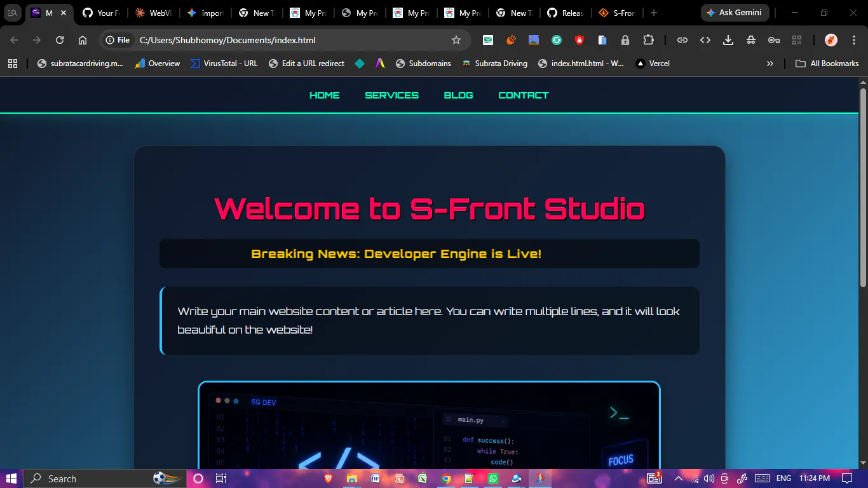Open the Subrata Driving bookmark
868x488 pixels.
[x=494, y=64]
